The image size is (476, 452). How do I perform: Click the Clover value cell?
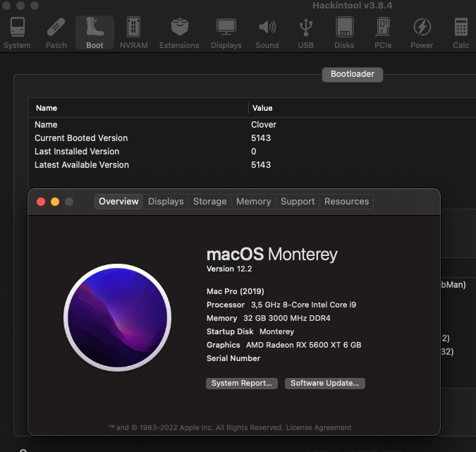(x=264, y=125)
